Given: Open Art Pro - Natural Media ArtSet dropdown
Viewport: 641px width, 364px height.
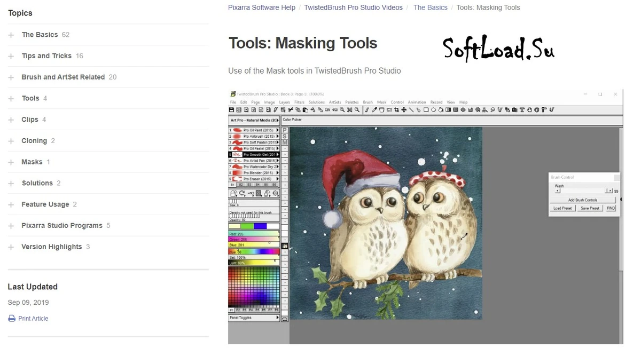Looking at the screenshot, I should 254,121.
